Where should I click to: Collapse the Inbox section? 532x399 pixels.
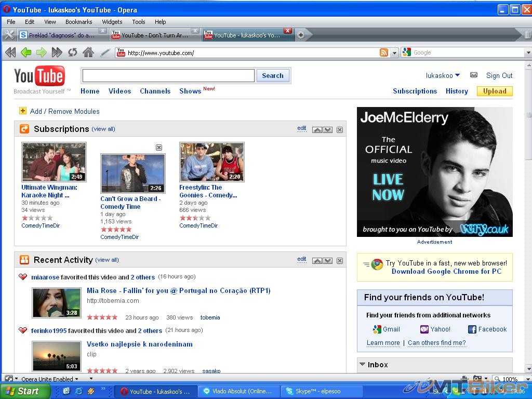click(x=362, y=365)
